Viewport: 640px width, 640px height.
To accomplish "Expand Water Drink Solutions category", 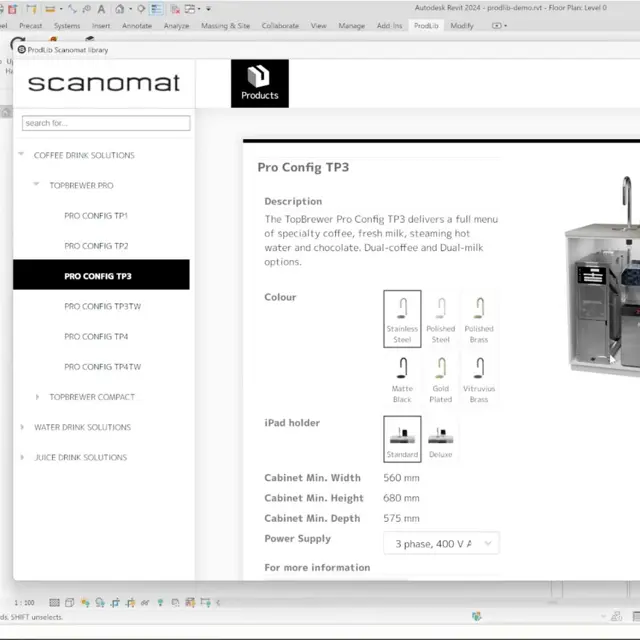I will coord(23,427).
